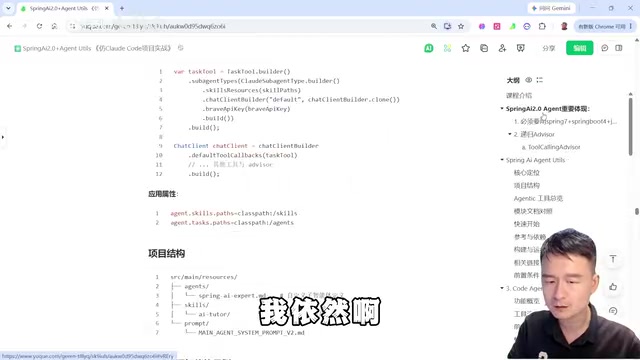Screen dimensions: 640x360
Task: Click the browser forward arrow
Action: pyautogui.click(x=24, y=26)
